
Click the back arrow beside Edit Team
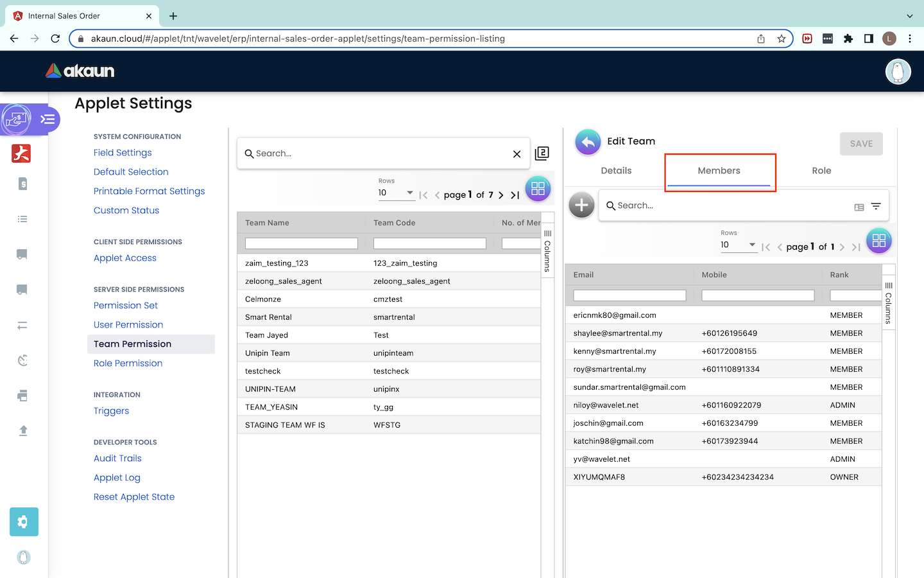pos(587,142)
